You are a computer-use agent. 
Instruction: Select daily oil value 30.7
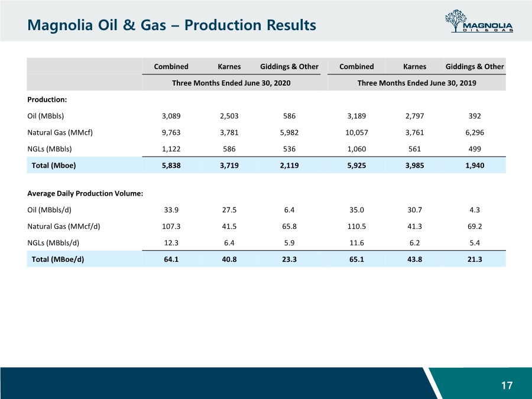(414, 210)
